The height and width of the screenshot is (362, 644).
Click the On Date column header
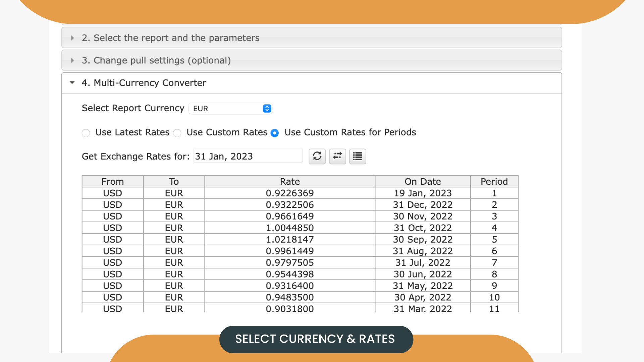(422, 181)
